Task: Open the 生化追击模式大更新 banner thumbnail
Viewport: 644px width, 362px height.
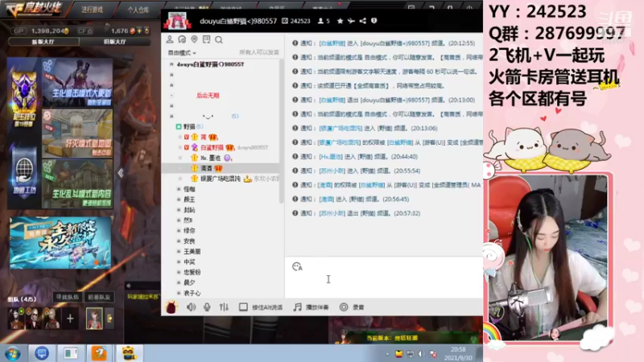Action: pos(77,83)
